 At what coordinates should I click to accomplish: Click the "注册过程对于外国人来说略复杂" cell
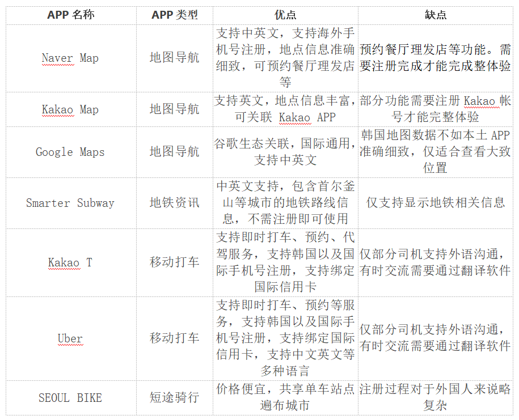(435, 397)
